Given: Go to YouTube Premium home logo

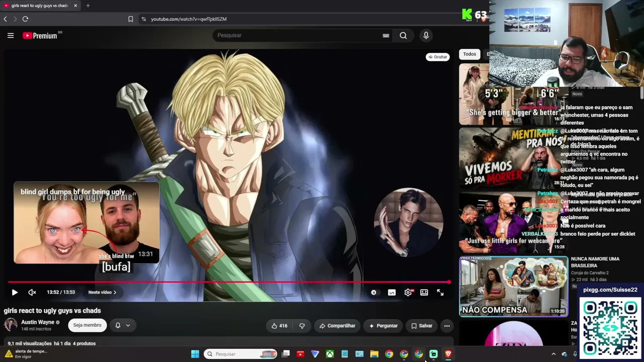Looking at the screenshot, I should click(40, 36).
